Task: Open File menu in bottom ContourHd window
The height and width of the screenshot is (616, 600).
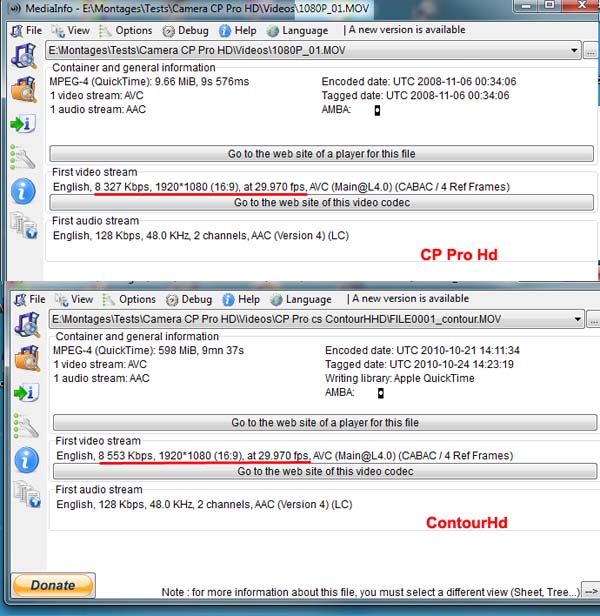Action: point(30,299)
